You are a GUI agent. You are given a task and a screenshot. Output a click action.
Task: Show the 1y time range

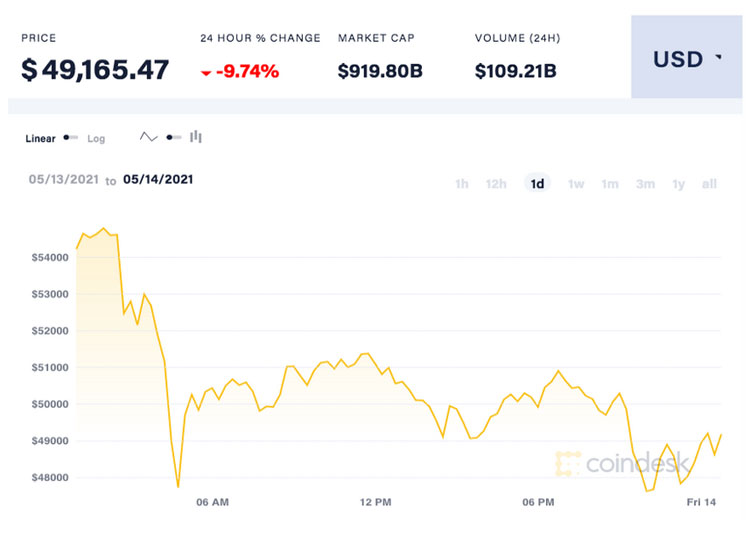tap(679, 184)
